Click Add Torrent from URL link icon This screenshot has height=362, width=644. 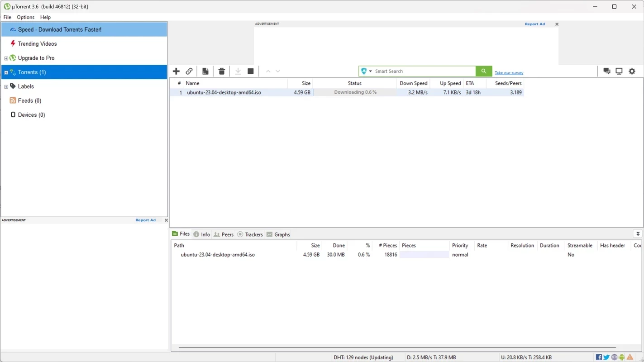point(189,71)
